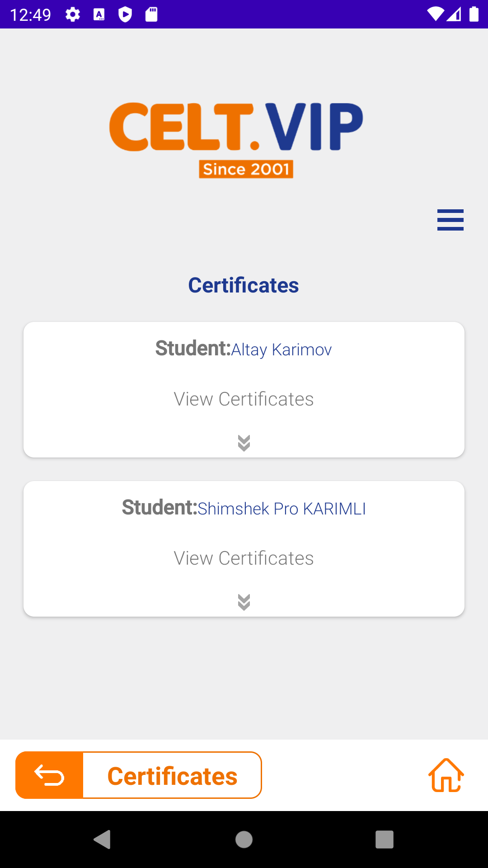The width and height of the screenshot is (488, 868).
Task: Tap the Certificates page heading
Action: (244, 285)
